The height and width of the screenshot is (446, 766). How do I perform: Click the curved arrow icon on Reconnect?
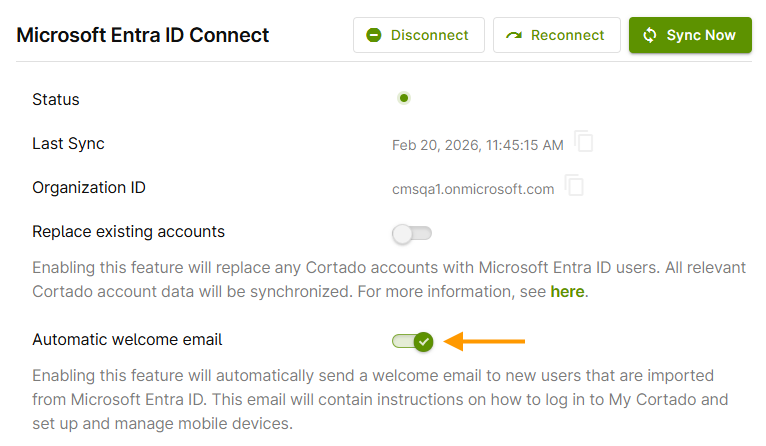(514, 35)
